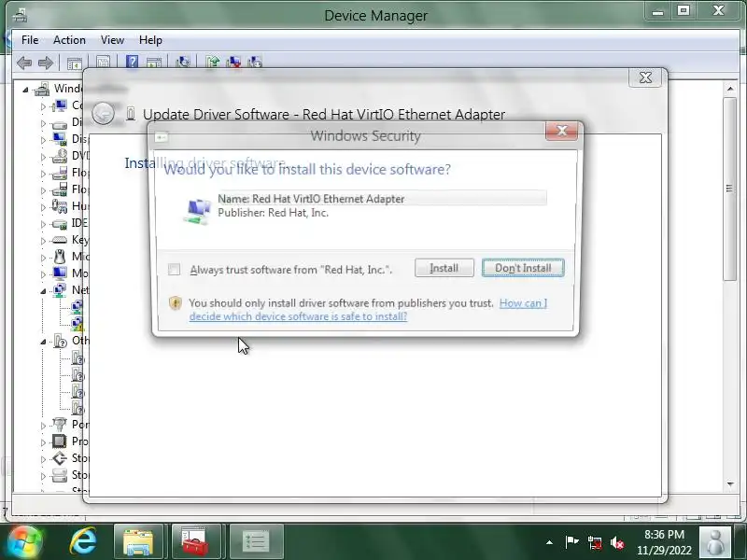
Task: Click the Back arrow in Device Manager toolbar
Action: pyautogui.click(x=24, y=63)
